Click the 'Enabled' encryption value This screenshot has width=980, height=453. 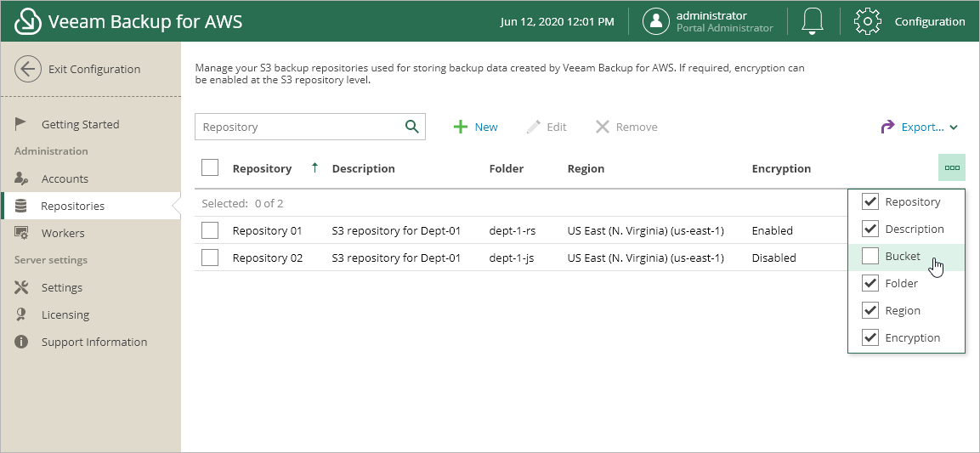click(x=773, y=230)
